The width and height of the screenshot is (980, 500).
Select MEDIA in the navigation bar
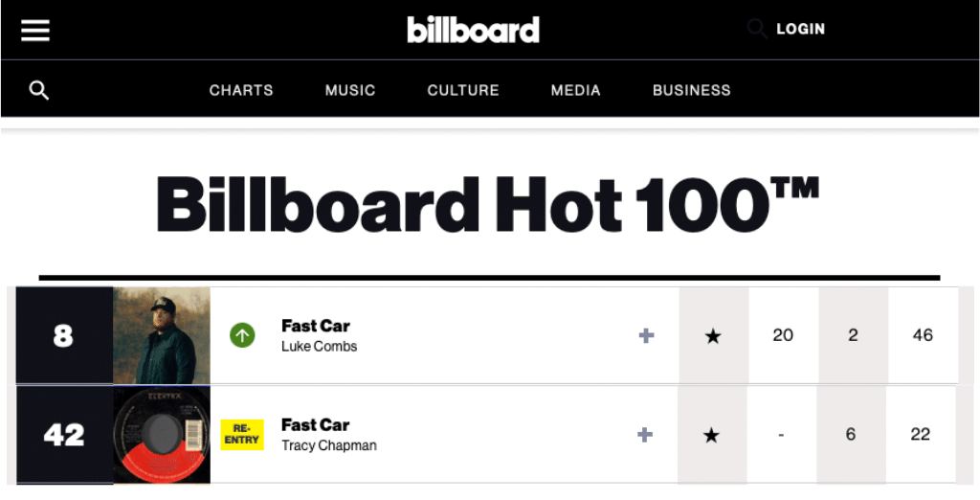coord(576,90)
